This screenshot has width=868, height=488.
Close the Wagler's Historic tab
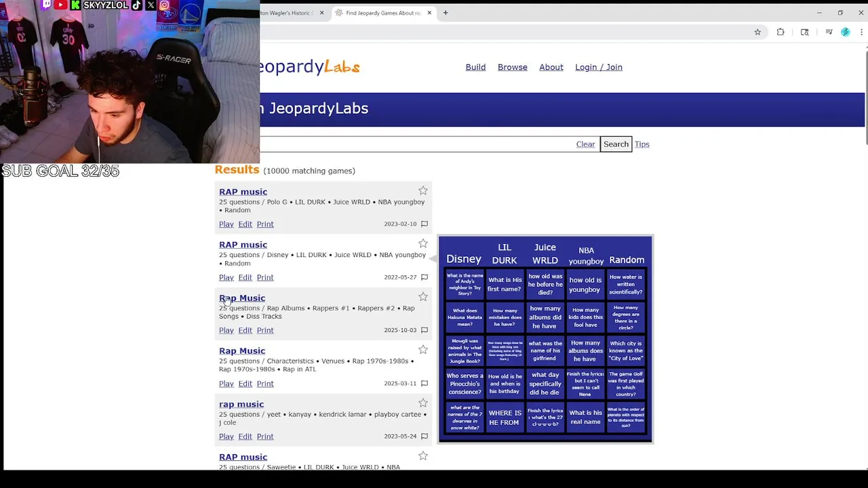tap(321, 13)
